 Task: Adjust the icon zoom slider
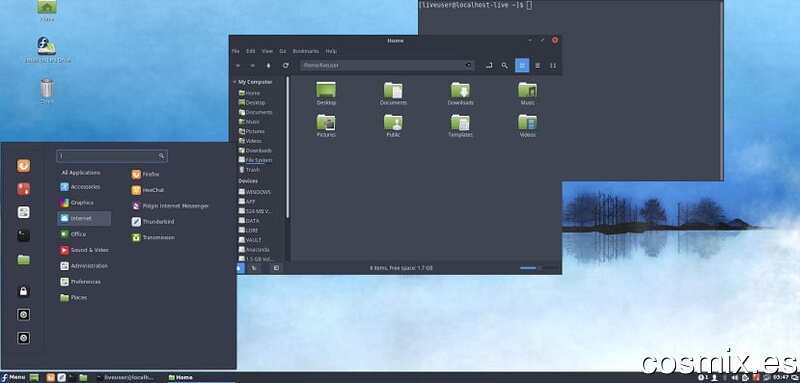click(538, 268)
